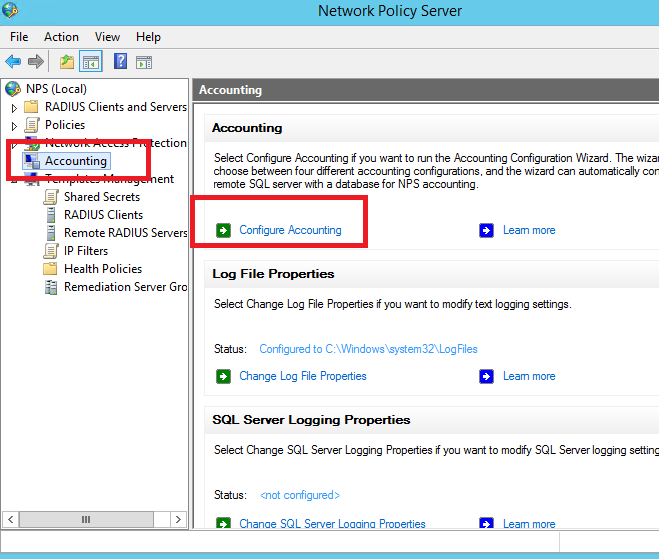Open the View menu
The height and width of the screenshot is (559, 659).
[x=107, y=37]
